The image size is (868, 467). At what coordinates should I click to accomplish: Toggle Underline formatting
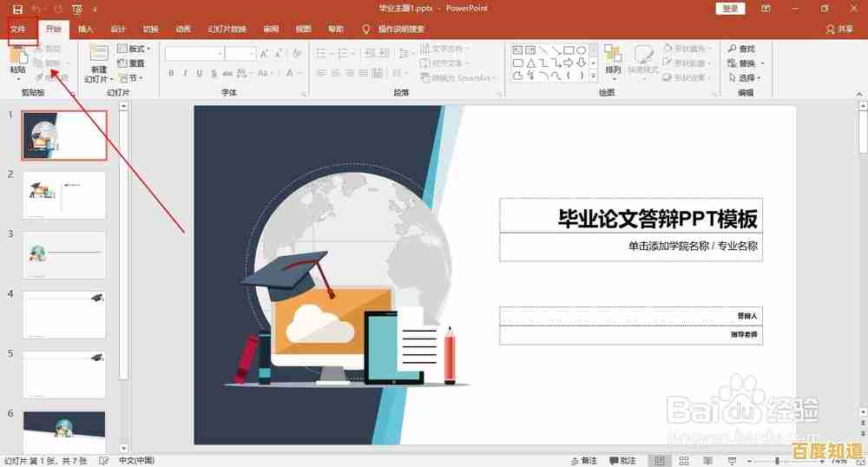pos(200,73)
